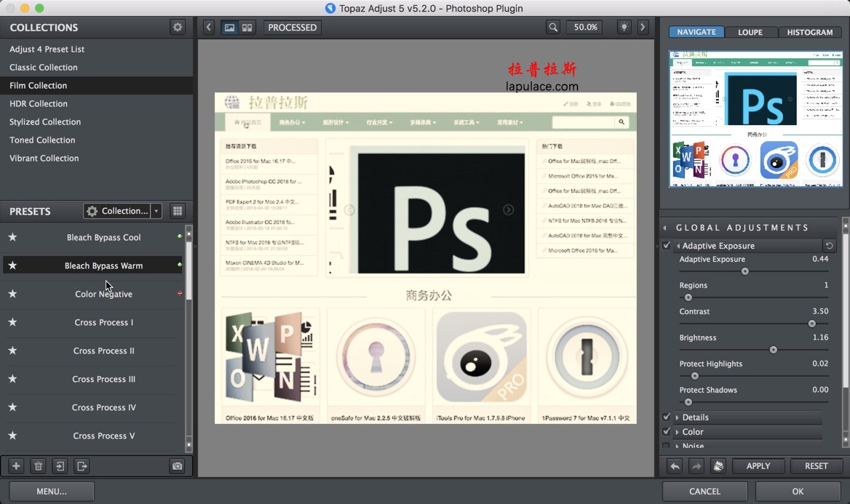Enable the Noise adjustment checkbox

click(x=667, y=446)
